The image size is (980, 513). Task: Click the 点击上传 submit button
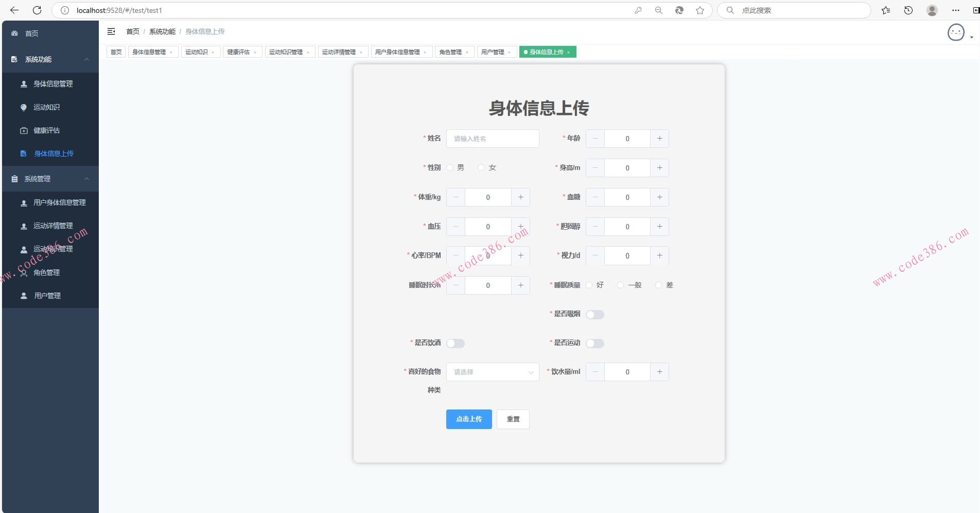[x=468, y=419]
